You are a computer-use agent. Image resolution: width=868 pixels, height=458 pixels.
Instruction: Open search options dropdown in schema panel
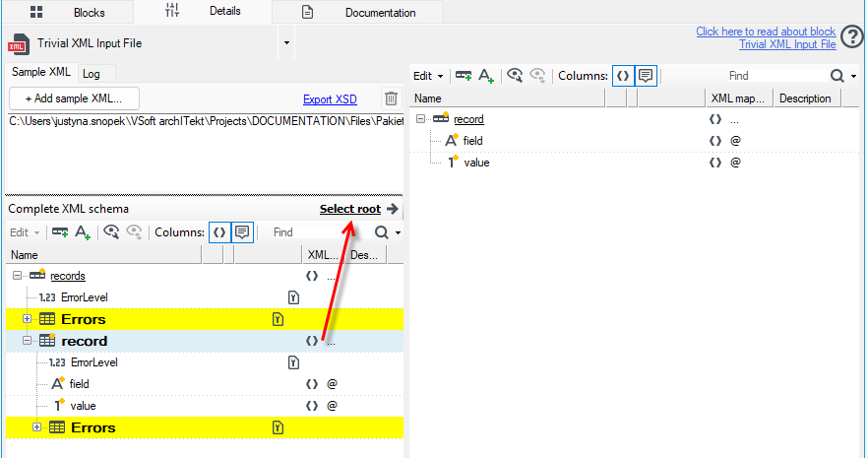398,233
